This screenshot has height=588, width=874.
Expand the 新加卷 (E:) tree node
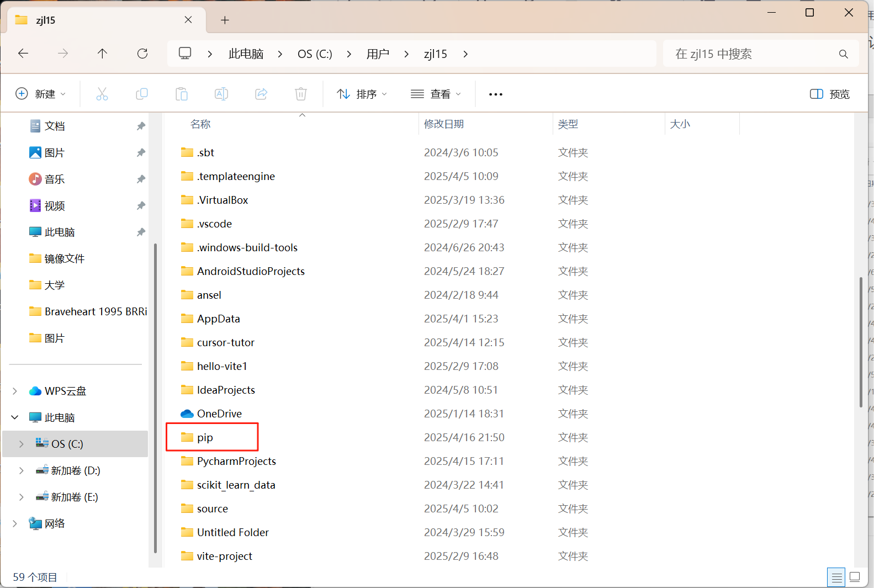click(22, 497)
